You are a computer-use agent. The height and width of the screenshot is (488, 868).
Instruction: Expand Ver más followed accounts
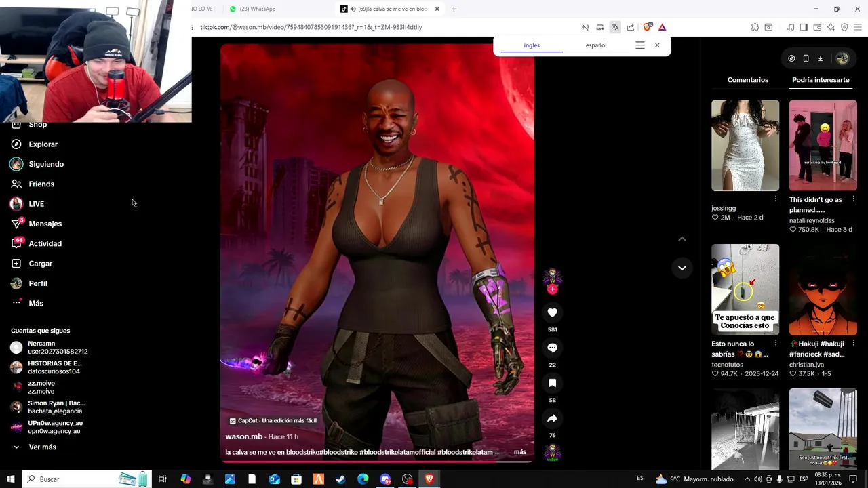pyautogui.click(x=42, y=447)
